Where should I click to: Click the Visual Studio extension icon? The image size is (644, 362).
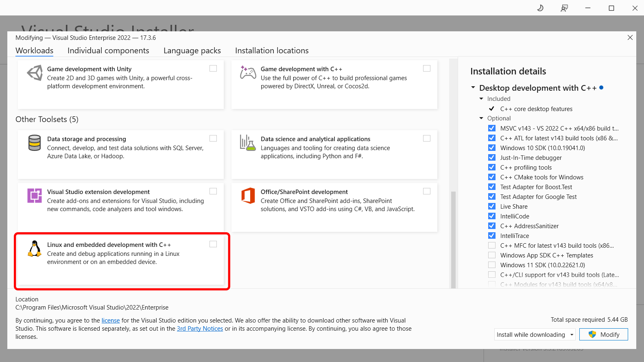35,196
